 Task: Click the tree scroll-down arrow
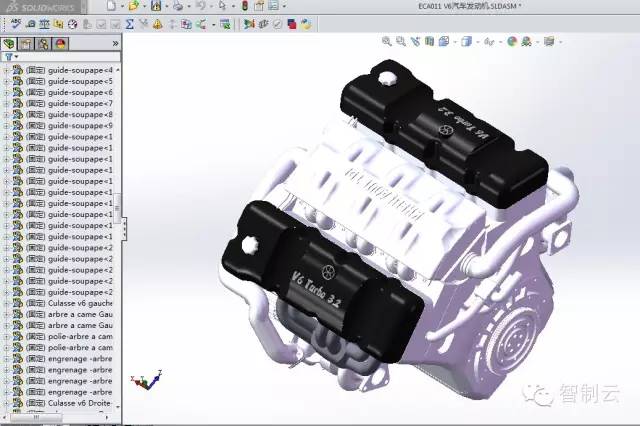118,407
